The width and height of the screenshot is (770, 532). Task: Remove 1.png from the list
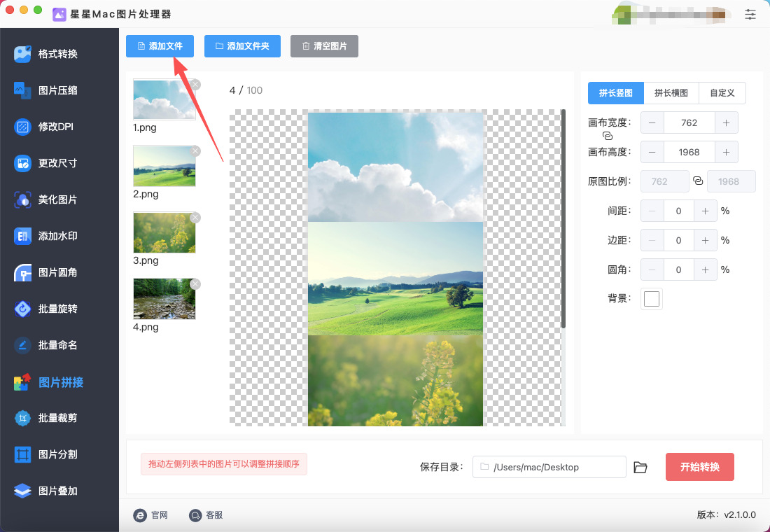pos(195,85)
